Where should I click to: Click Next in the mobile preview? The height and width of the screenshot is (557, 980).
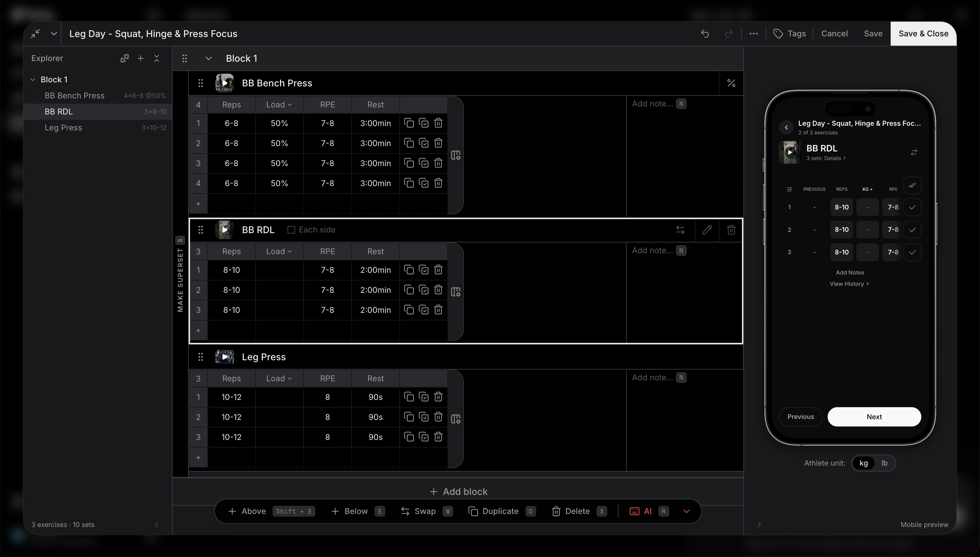(874, 417)
